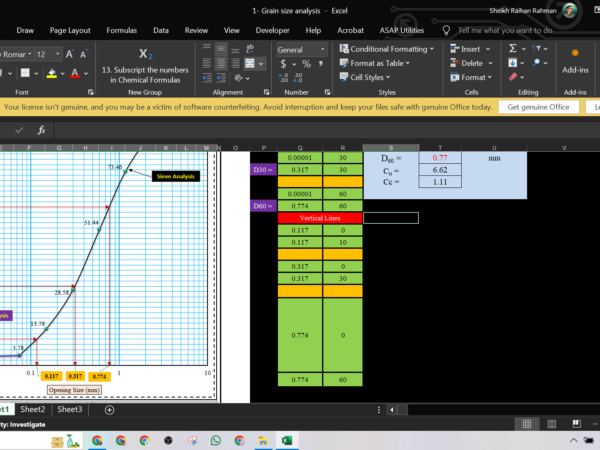This screenshot has height=450, width=600.
Task: Open Conditional Formatting dropdown
Action: click(x=387, y=49)
